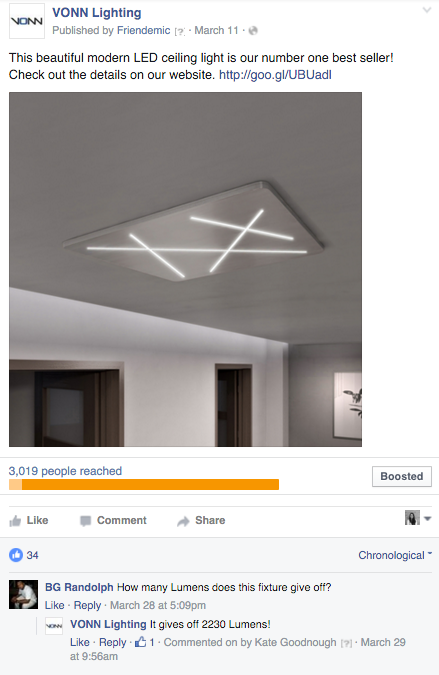Viewport: 439px width, 675px height.
Task: Click the VONN logo profile picture
Action: coord(27,21)
